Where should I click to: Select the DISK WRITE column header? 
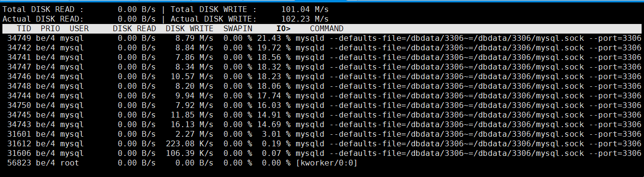click(x=190, y=29)
